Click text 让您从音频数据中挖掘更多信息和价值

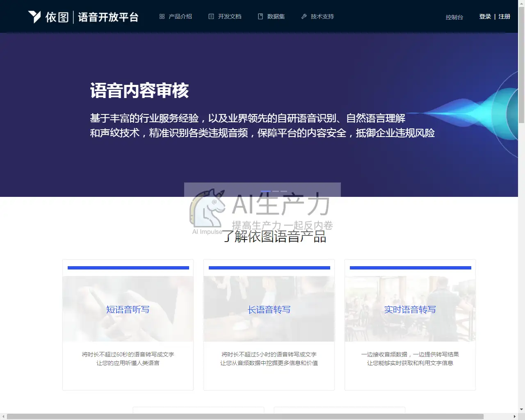[x=269, y=363]
